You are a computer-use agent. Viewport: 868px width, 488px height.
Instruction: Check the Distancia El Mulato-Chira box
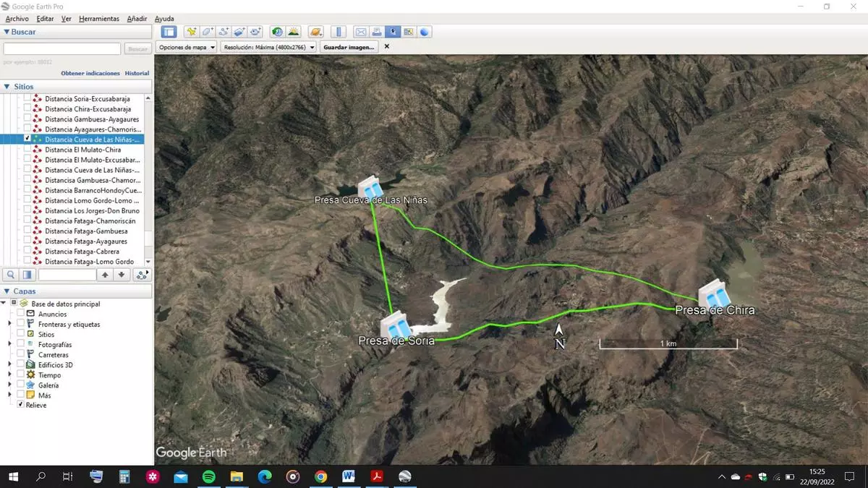pos(27,150)
